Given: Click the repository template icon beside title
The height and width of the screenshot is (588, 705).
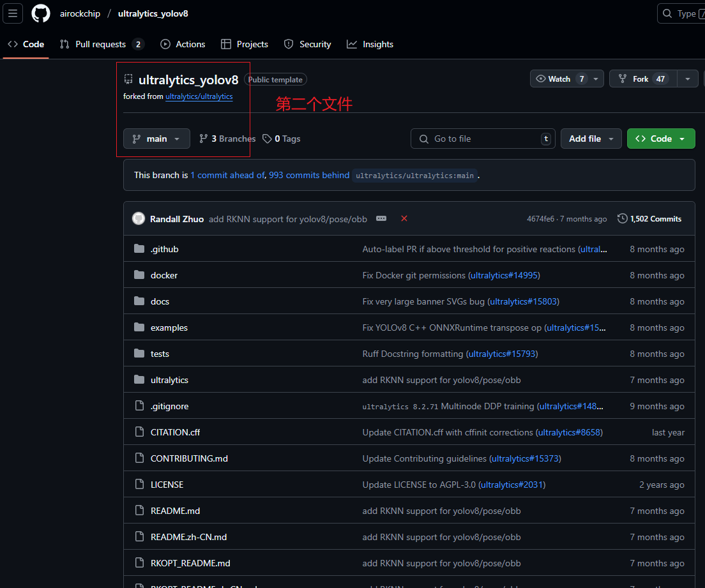Looking at the screenshot, I should click(x=128, y=80).
